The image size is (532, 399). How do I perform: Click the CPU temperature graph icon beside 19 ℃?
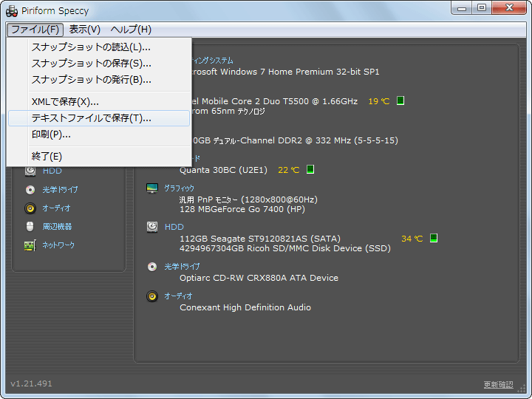click(400, 100)
